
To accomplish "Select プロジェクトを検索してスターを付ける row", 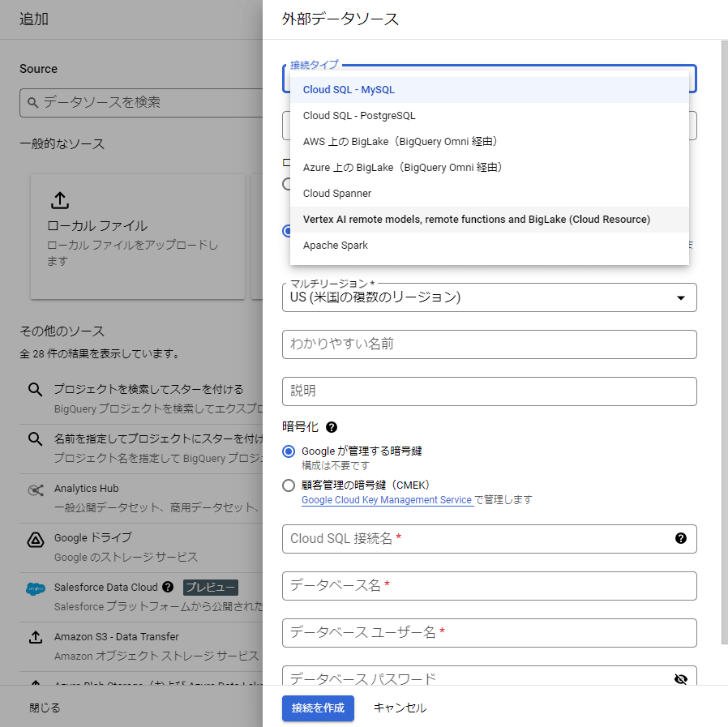I will click(141, 400).
